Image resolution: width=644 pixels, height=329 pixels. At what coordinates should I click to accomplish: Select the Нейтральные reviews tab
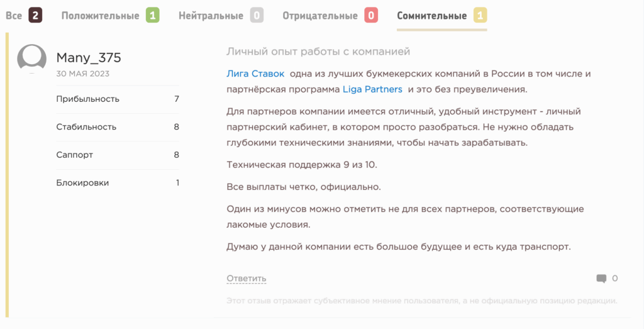tap(211, 16)
